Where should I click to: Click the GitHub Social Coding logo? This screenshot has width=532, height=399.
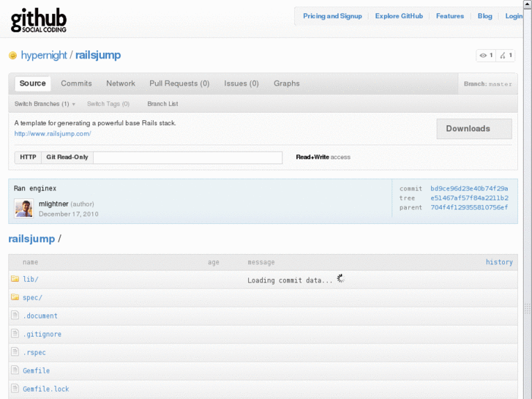coord(39,20)
